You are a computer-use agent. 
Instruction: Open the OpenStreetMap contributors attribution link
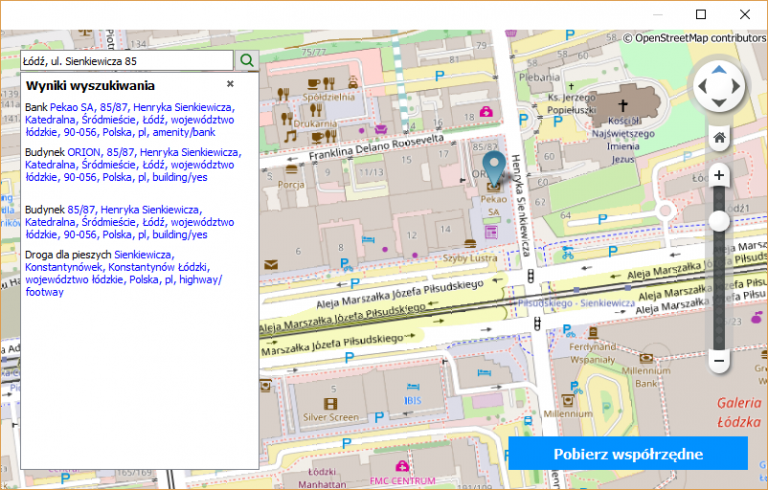click(x=700, y=38)
